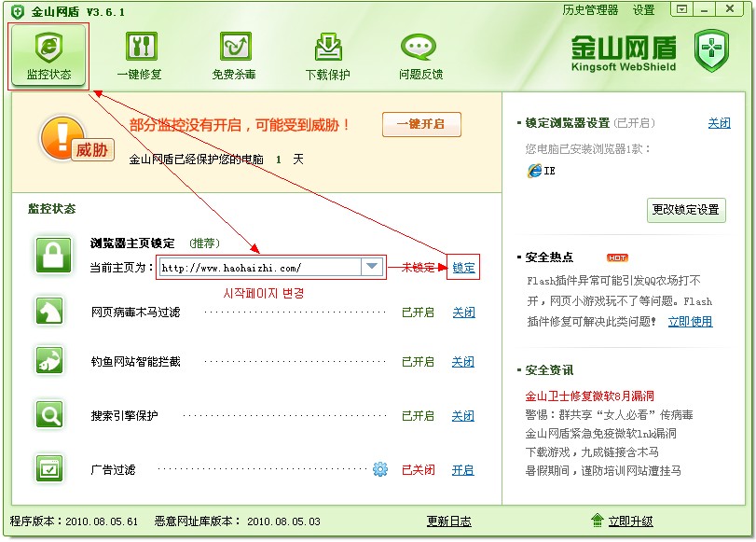Click the phishing fish interception icon
Image resolution: width=756 pixels, height=542 pixels.
click(x=49, y=360)
